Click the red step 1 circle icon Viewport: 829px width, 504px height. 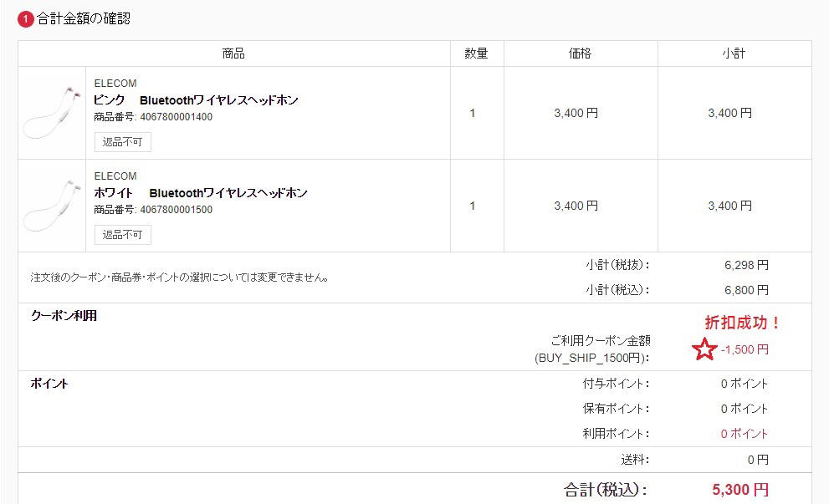point(26,18)
